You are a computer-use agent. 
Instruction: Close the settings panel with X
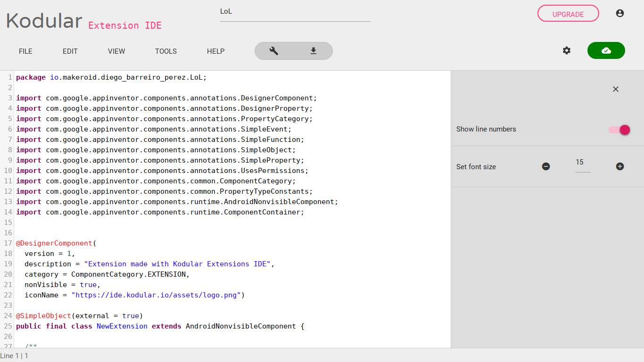[616, 89]
